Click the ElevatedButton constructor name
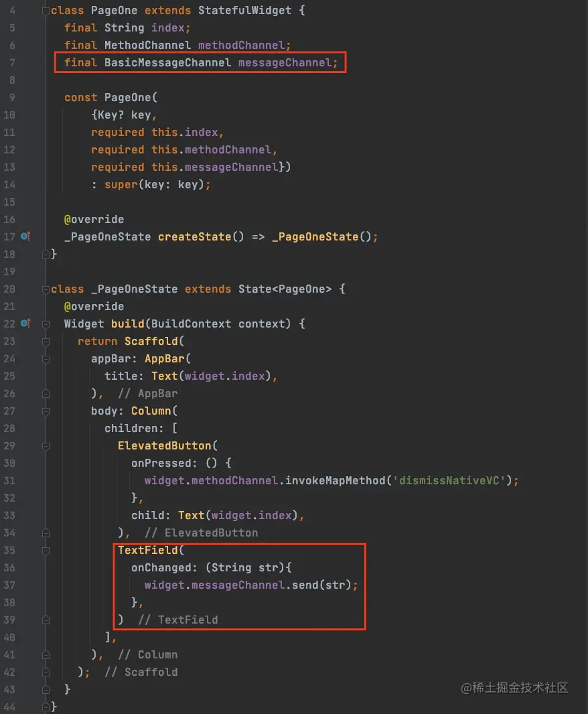588x714 pixels. [x=165, y=446]
